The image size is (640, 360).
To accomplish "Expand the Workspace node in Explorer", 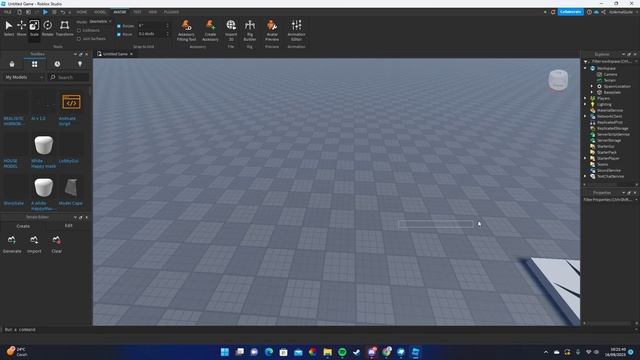I will 585,68.
